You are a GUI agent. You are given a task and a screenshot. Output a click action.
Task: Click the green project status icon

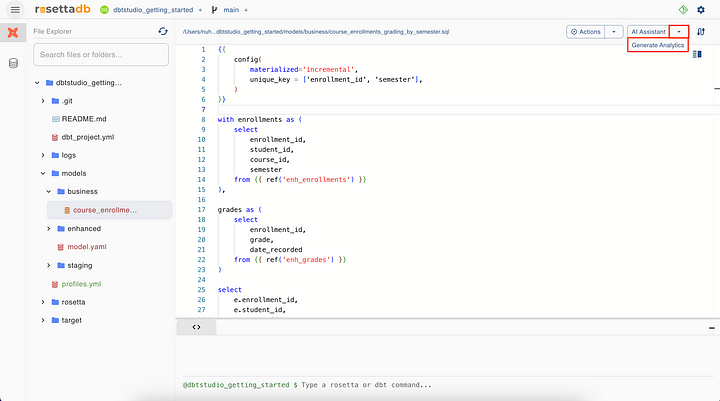pos(104,10)
